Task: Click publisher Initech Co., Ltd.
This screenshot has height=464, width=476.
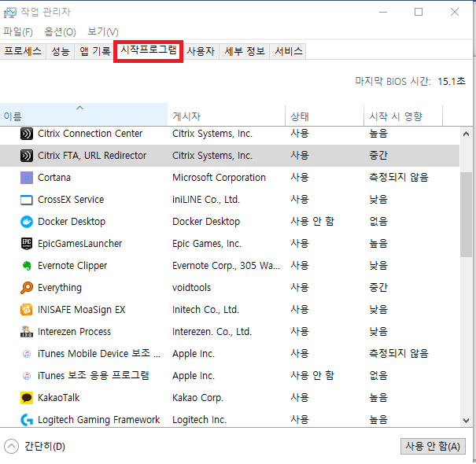Action: coord(205,310)
